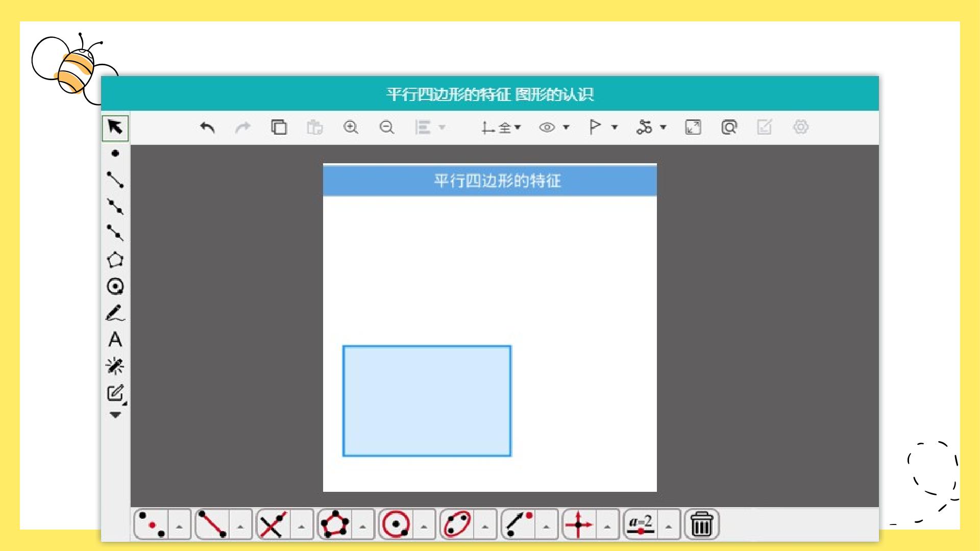Open the expander next to bottom circle tool
Image resolution: width=980 pixels, height=551 pixels.
[424, 525]
